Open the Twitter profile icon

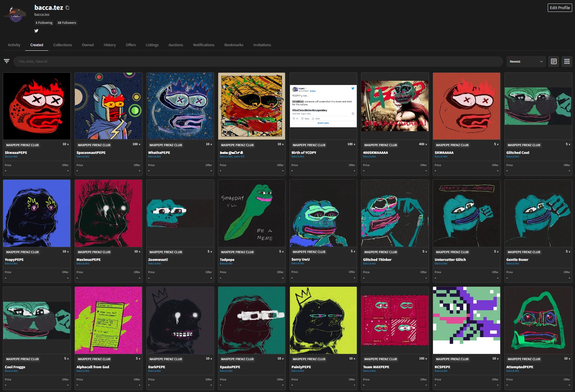(x=36, y=31)
